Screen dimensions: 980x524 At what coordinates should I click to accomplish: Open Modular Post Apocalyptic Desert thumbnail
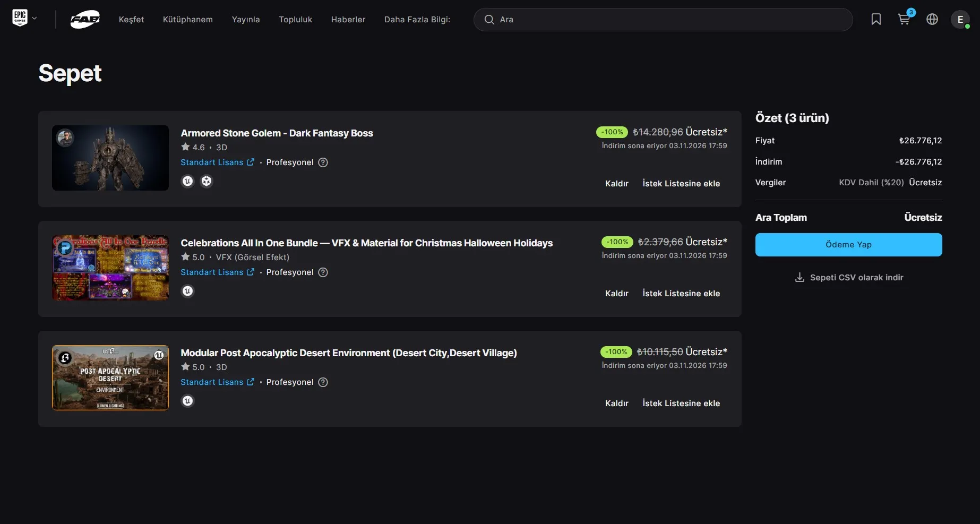(110, 377)
